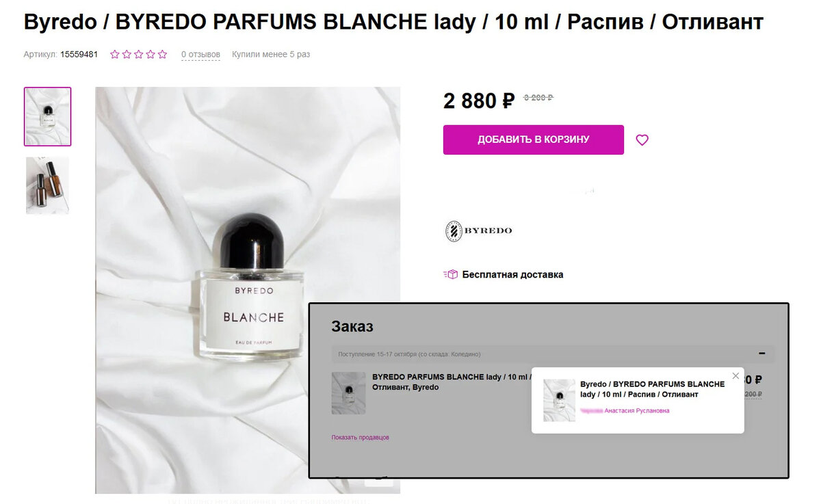Select the amber vials thumbnail
The image size is (821, 504).
coord(47,185)
